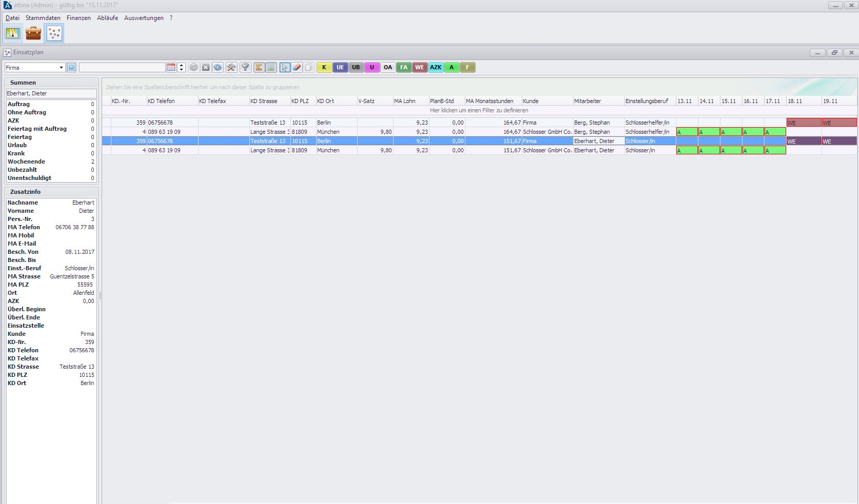Open the map view toolbar icon

click(13, 33)
